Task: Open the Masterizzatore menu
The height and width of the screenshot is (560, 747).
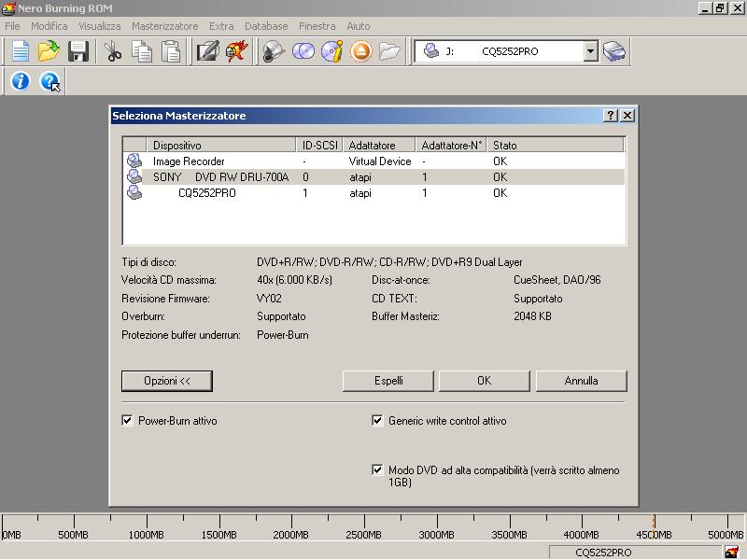Action: click(x=165, y=26)
